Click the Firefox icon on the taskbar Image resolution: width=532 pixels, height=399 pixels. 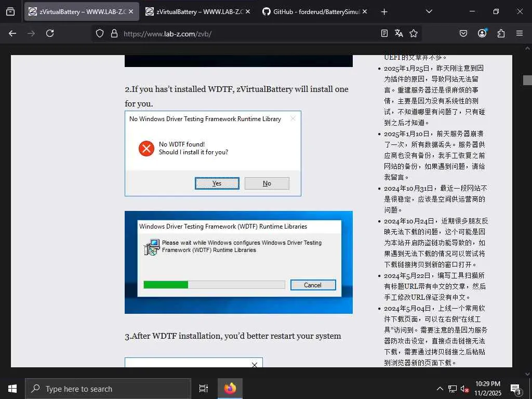(230, 389)
